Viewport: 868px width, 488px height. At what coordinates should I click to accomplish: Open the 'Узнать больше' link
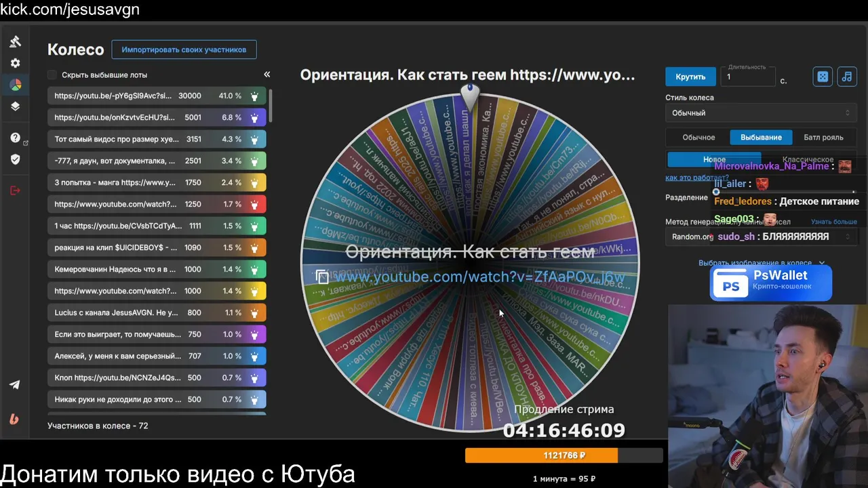point(834,222)
